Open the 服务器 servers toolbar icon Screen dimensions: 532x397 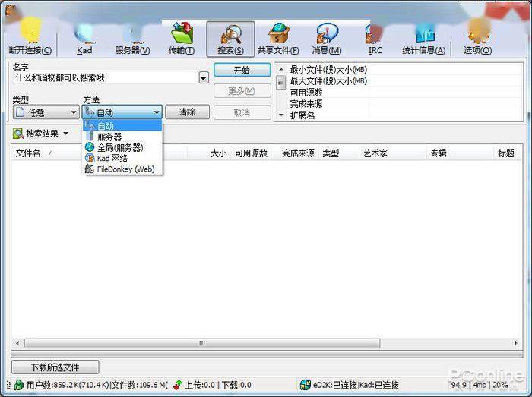132,38
